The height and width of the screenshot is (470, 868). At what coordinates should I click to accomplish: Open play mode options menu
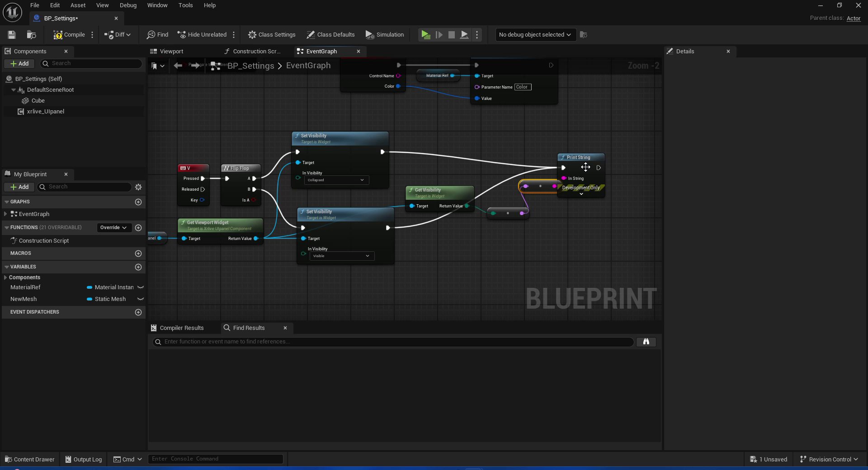477,35
